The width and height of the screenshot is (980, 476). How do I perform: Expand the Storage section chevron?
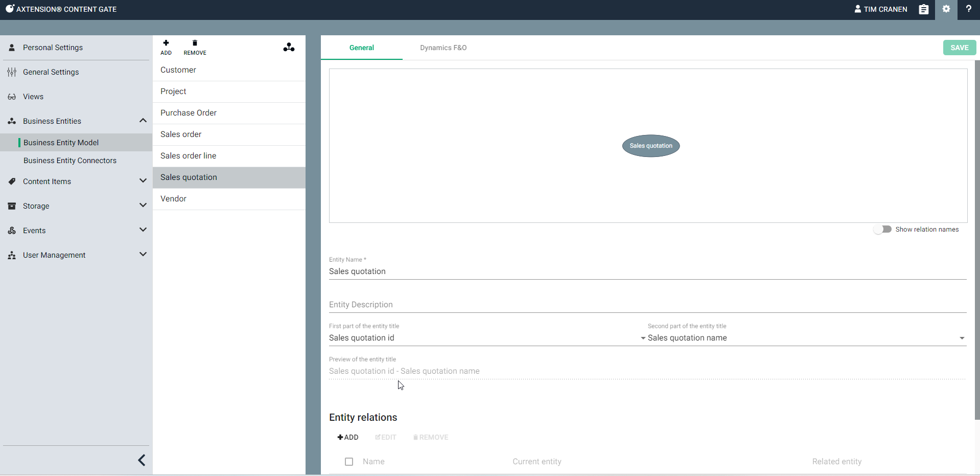point(143,206)
